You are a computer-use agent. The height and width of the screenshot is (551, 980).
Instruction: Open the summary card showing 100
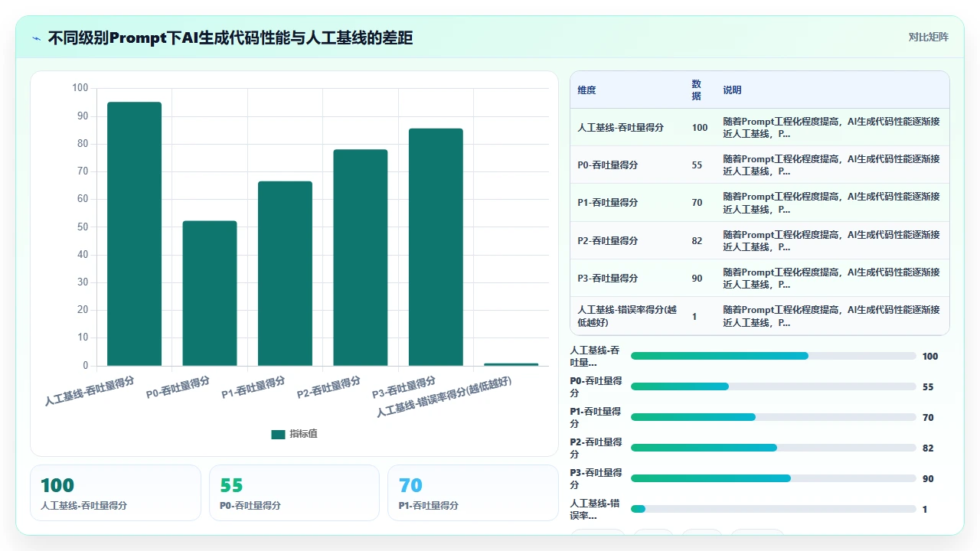click(x=116, y=493)
